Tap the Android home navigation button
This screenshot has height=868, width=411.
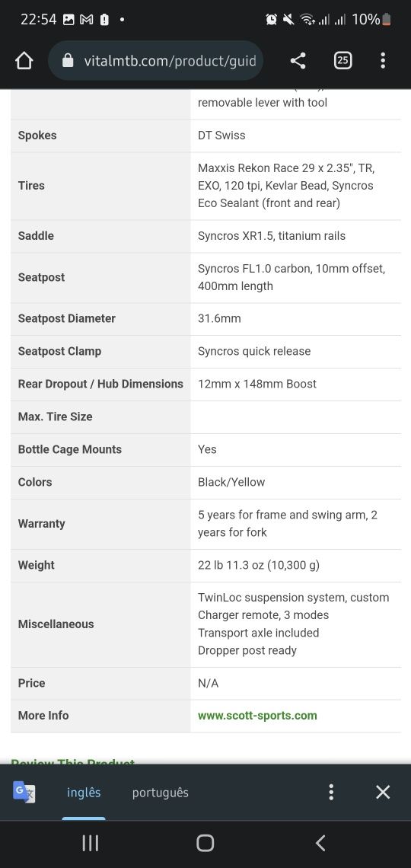(205, 843)
